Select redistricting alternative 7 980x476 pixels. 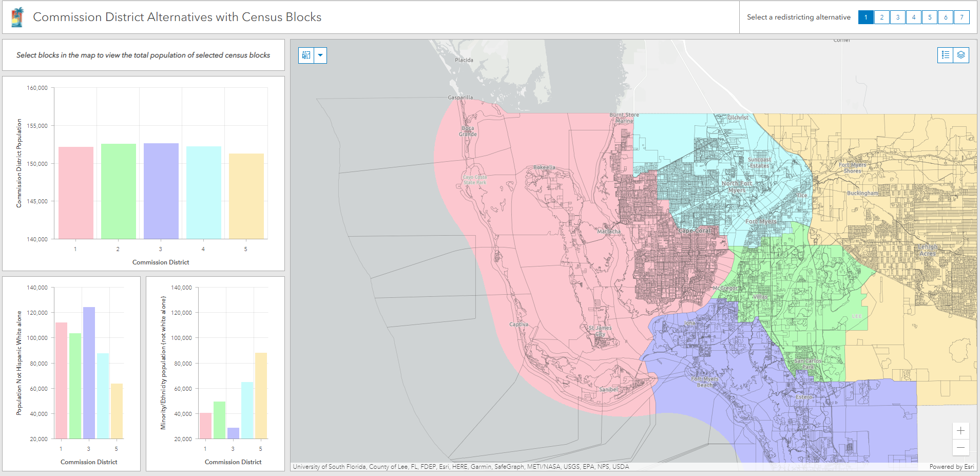click(x=962, y=17)
